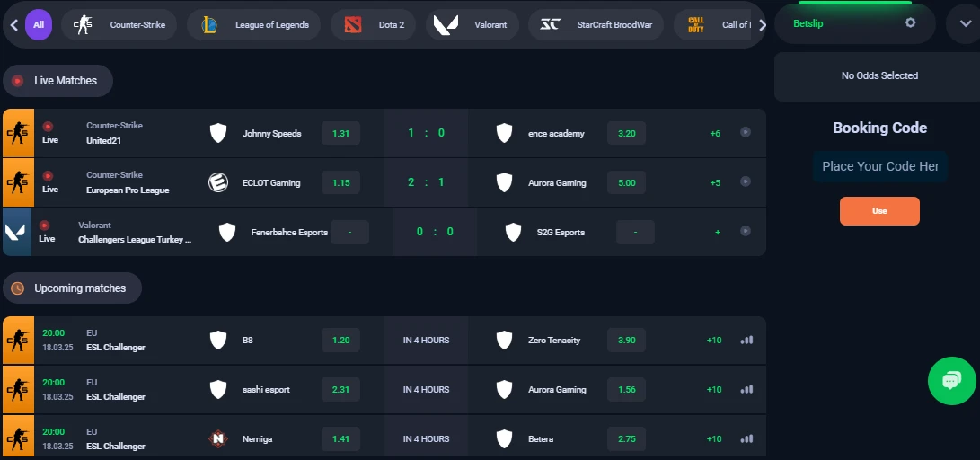Play live stream for ECLOT Gaming match
The width and height of the screenshot is (980, 460).
coord(745,181)
